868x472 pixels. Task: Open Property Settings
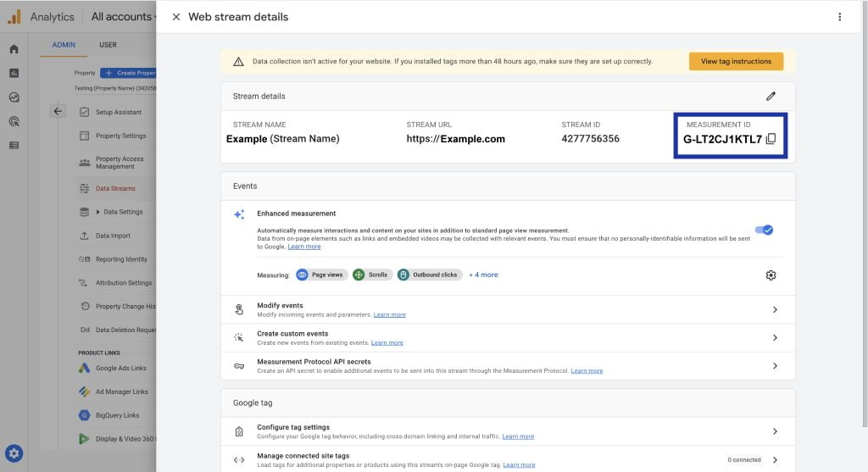coord(120,136)
